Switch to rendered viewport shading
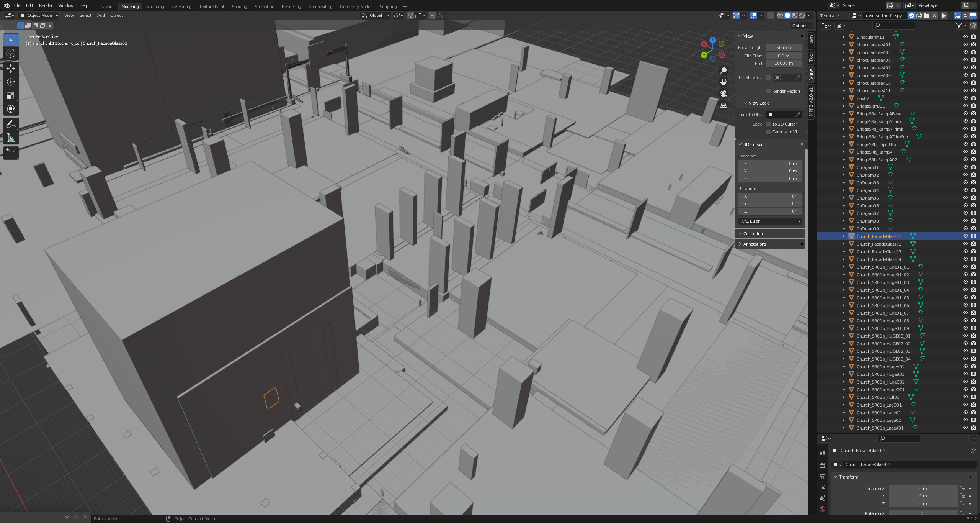The width and height of the screenshot is (980, 523). coord(802,15)
